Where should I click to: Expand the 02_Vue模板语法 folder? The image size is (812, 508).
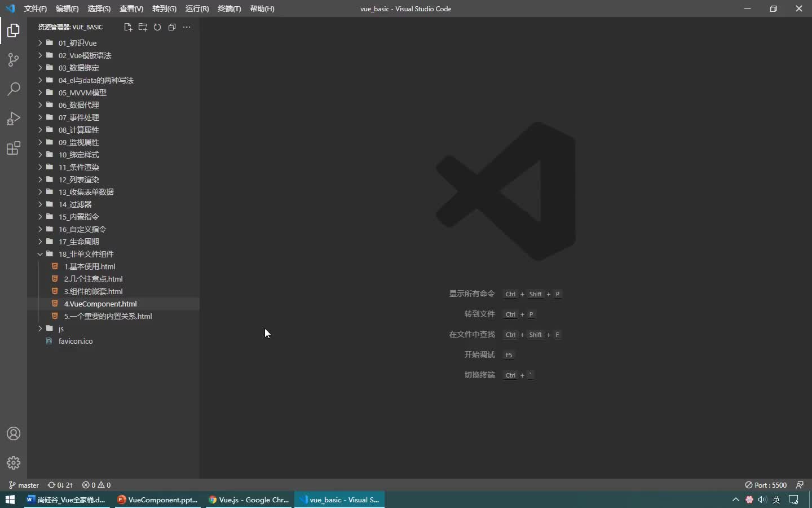tap(113, 55)
